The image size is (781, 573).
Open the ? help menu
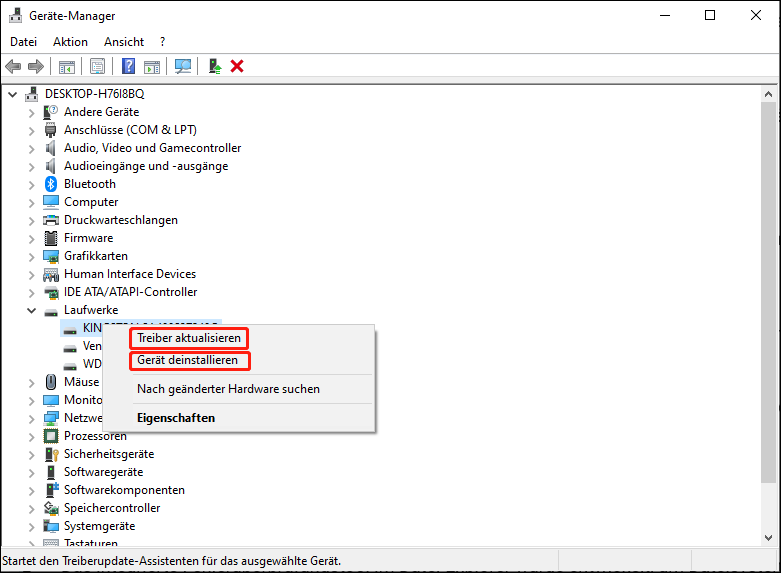click(162, 42)
